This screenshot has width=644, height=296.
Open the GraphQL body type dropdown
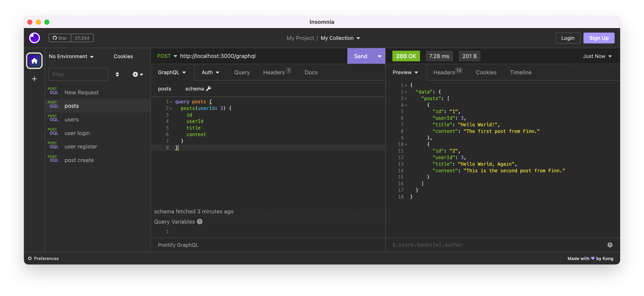pyautogui.click(x=172, y=72)
